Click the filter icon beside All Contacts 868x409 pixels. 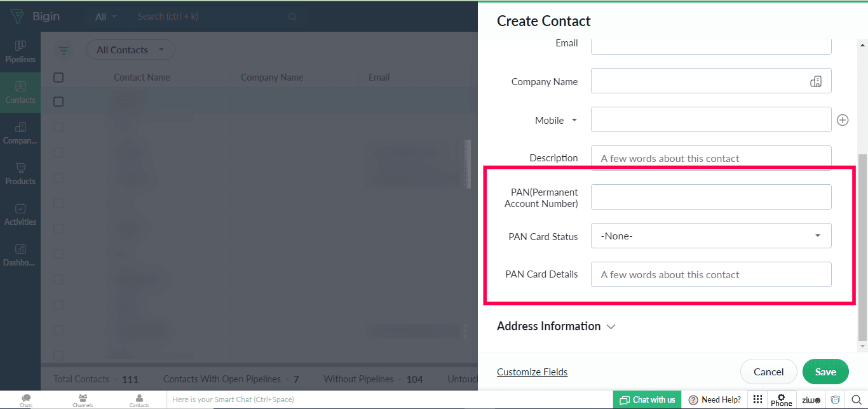64,50
